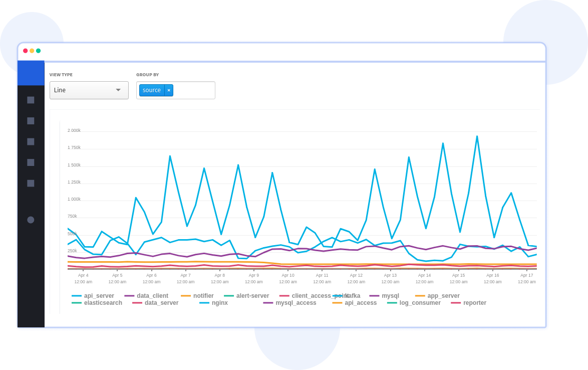Click inside the Group By input field

(194, 90)
